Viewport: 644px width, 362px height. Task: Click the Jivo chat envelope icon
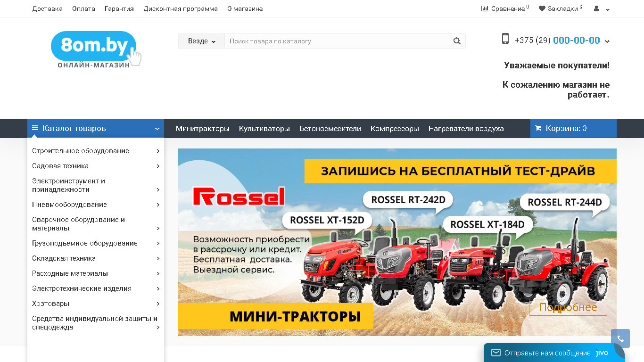tap(495, 353)
